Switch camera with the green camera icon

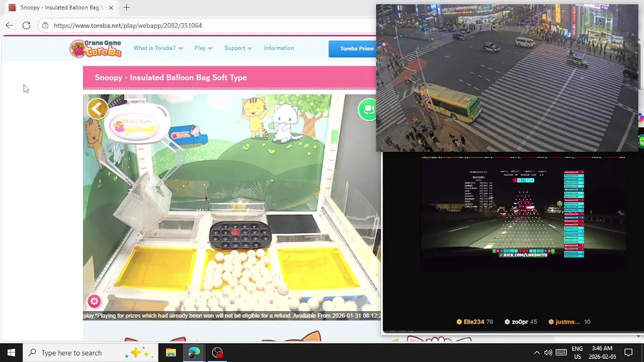pos(368,110)
